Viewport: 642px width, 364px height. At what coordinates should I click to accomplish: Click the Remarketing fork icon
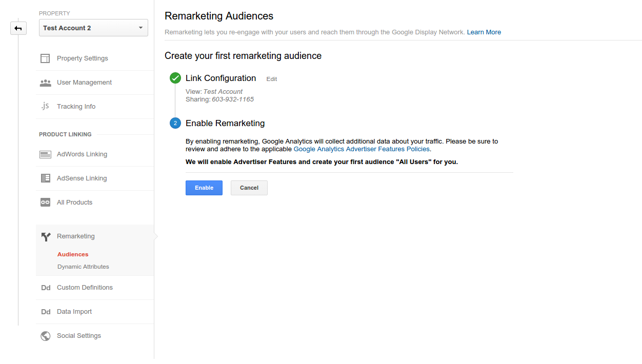46,236
